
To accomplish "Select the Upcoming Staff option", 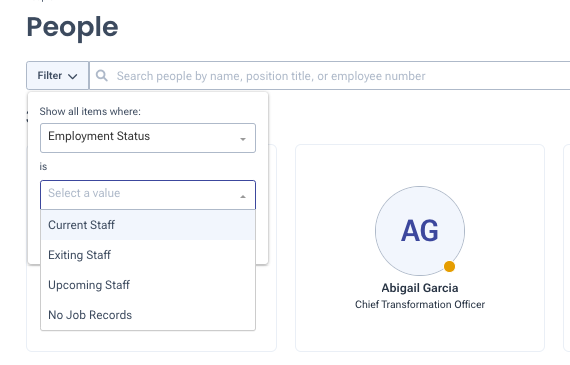I will point(148,285).
